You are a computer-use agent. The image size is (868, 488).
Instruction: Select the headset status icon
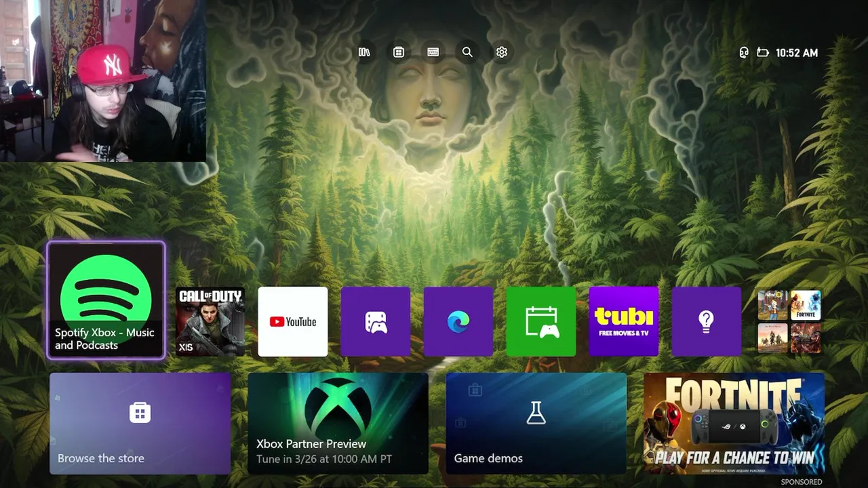tap(744, 53)
